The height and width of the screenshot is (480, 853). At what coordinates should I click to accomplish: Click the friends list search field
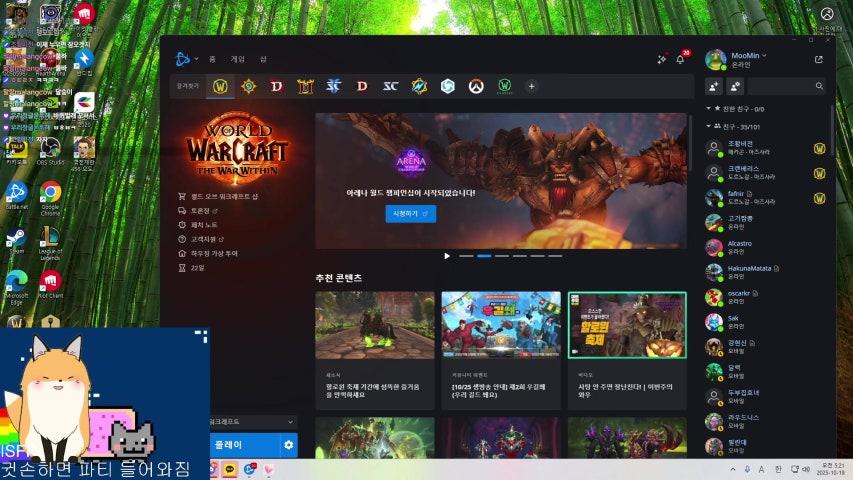click(x=787, y=86)
